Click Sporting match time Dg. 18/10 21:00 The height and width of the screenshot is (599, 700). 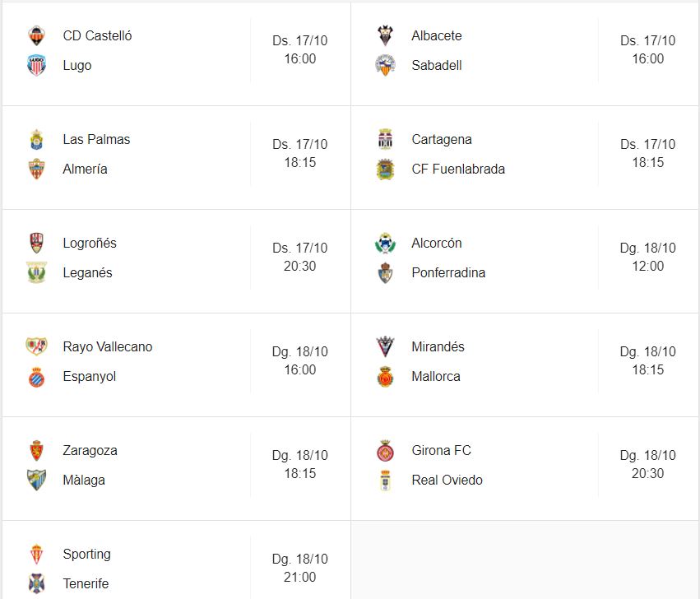(x=299, y=568)
